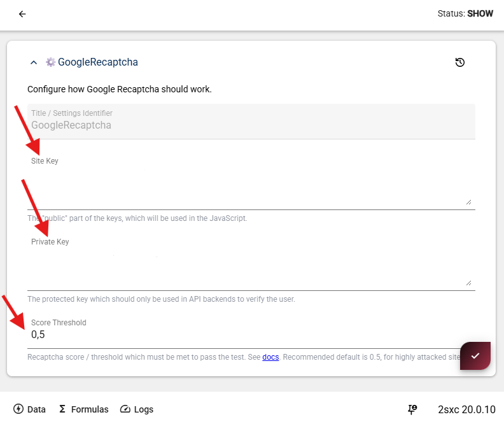
Task: Click the Sigma Formulas icon
Action: pyautogui.click(x=62, y=409)
